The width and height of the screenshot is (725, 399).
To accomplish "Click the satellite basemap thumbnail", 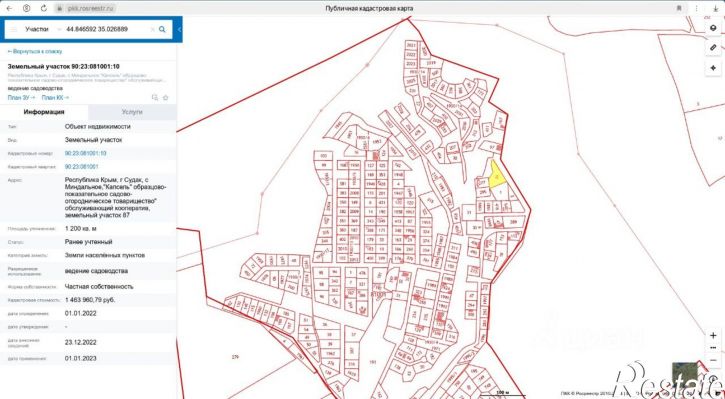I will coord(685,374).
